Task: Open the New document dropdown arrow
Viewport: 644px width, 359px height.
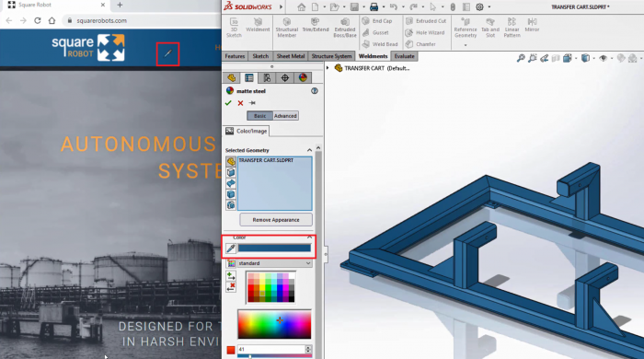Action: 325,7
